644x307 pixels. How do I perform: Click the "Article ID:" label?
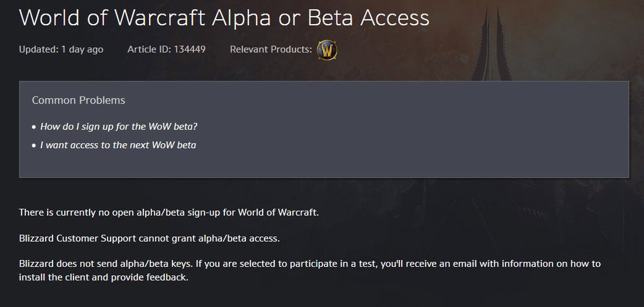tap(149, 49)
